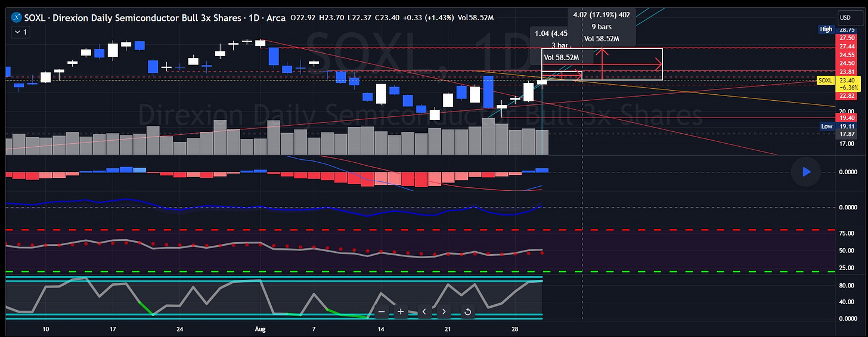
Task: Click the Arca exchange label
Action: [275, 18]
